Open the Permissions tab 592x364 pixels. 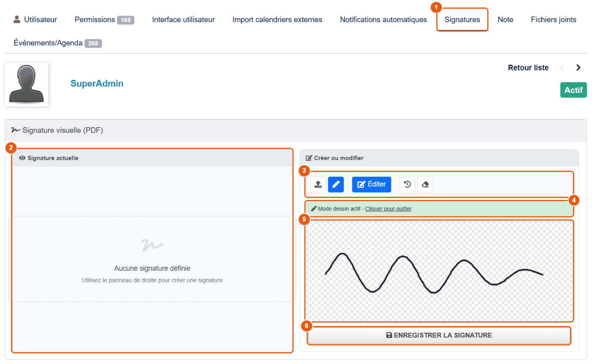pos(104,19)
